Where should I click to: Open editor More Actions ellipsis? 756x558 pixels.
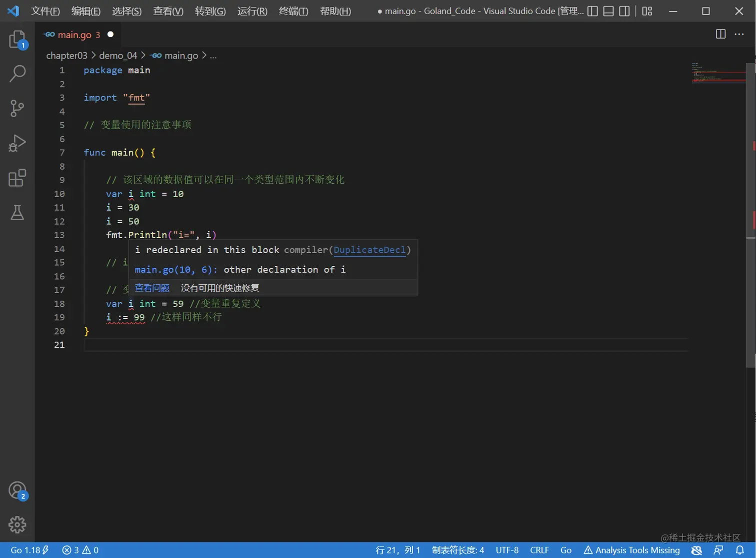click(x=739, y=34)
